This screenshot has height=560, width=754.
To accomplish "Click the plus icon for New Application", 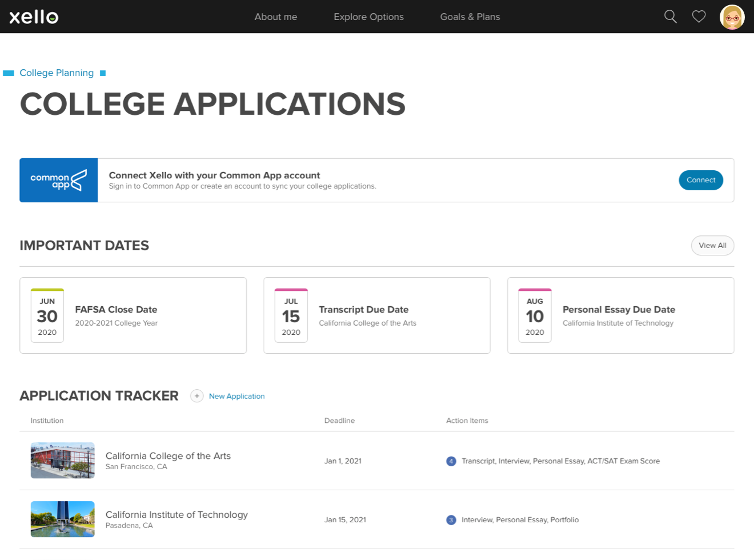I will [x=196, y=396].
